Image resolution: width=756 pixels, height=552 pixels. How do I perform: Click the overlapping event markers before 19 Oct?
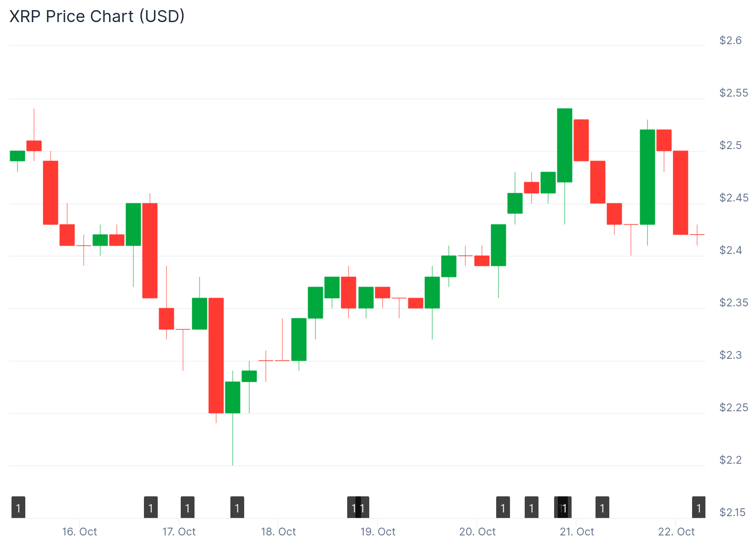[358, 508]
